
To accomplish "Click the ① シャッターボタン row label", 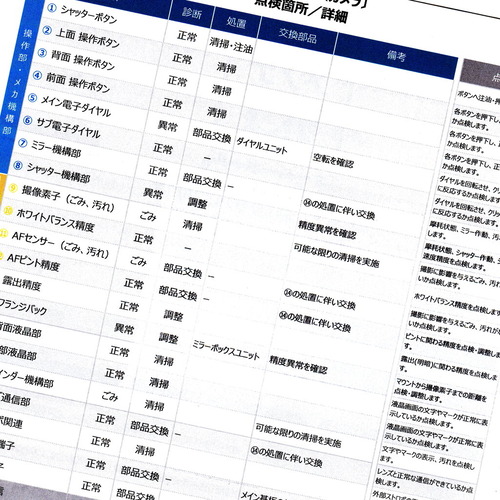I will (x=82, y=14).
